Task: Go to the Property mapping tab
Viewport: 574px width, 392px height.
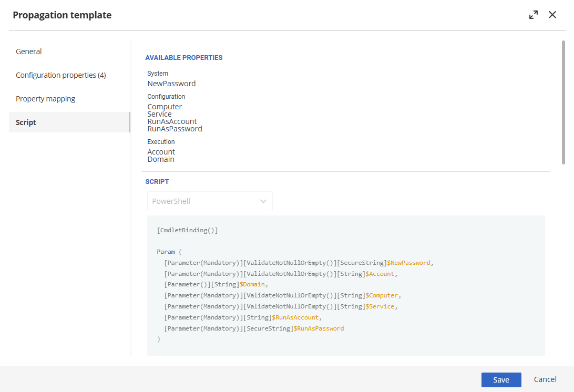Action: 46,99
